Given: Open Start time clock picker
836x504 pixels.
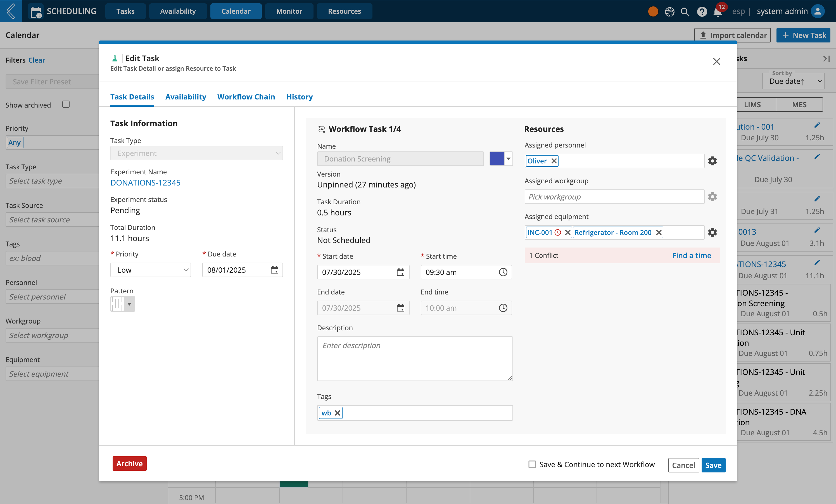Looking at the screenshot, I should tap(503, 272).
